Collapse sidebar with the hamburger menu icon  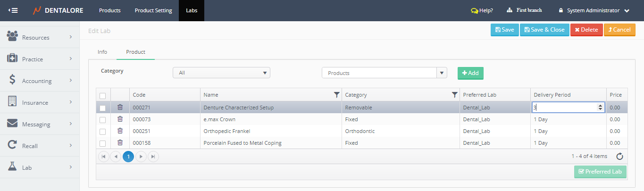tap(13, 10)
